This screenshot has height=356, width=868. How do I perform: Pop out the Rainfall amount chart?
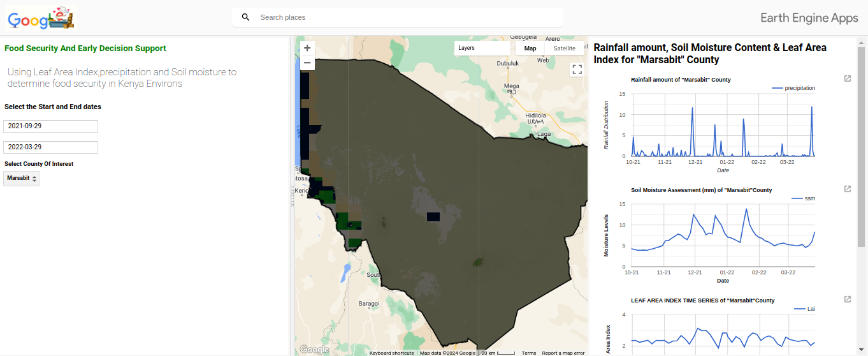tap(847, 78)
